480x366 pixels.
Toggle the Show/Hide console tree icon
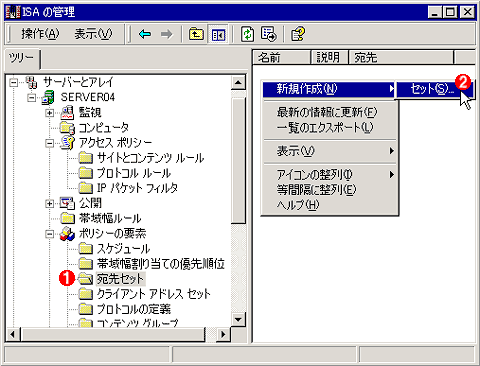(218, 34)
